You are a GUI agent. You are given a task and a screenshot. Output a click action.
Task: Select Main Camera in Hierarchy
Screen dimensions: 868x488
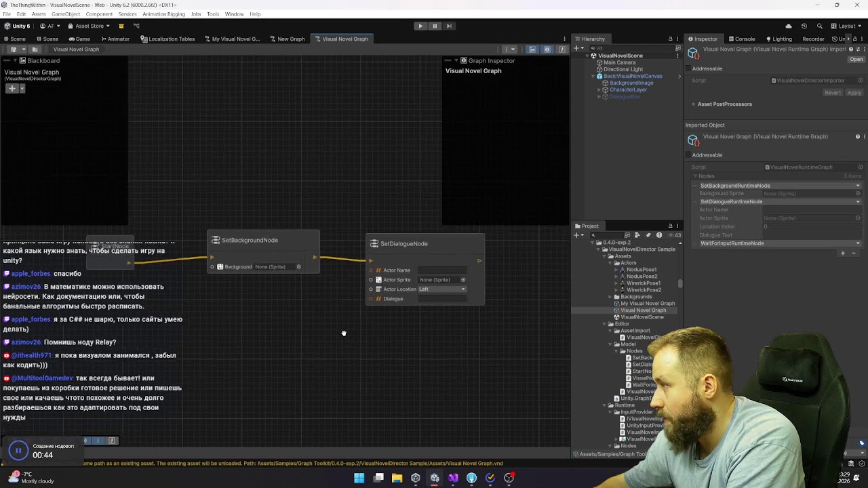(619, 62)
